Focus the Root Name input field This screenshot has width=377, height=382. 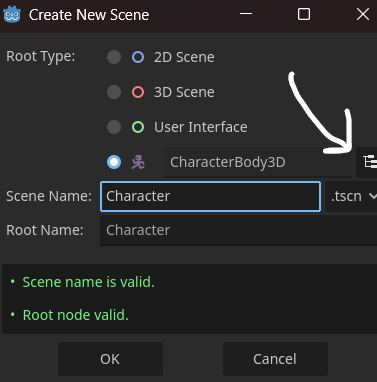click(238, 230)
